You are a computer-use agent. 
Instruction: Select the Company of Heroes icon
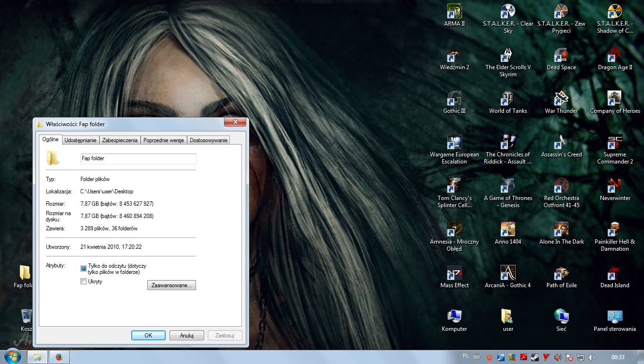615,102
